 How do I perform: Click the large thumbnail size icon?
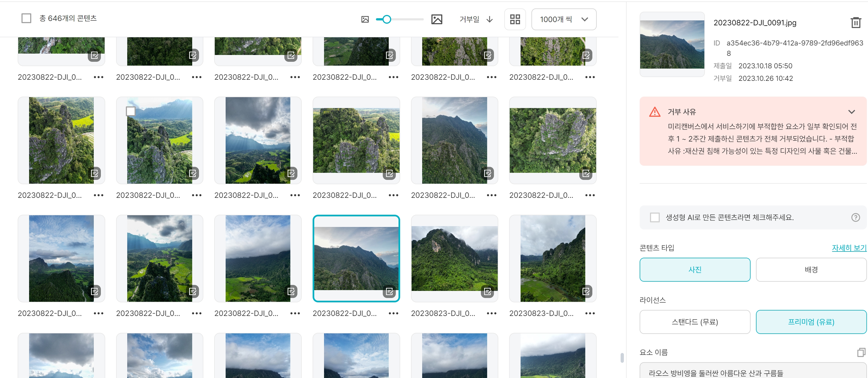[436, 19]
